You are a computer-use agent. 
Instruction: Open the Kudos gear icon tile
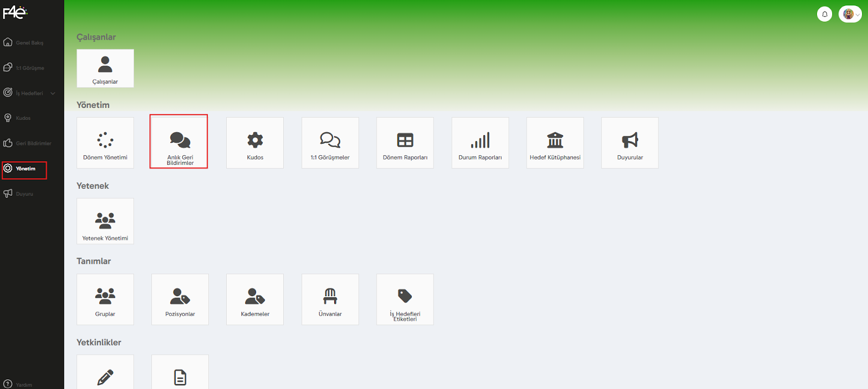255,143
